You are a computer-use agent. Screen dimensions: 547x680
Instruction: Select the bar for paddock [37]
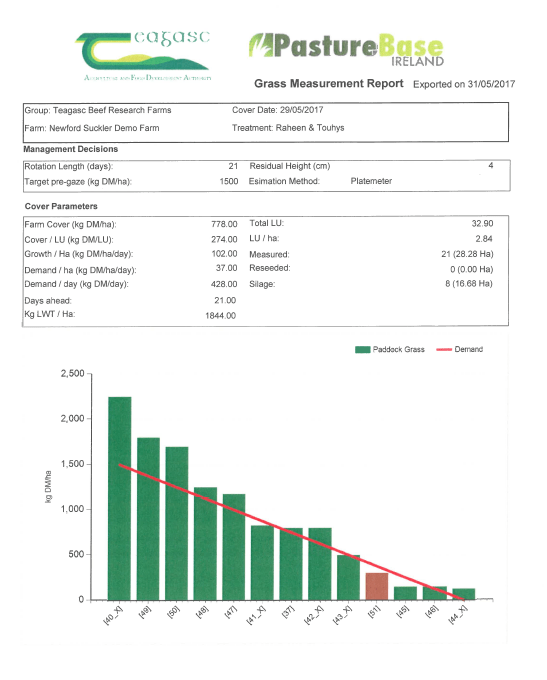point(291,564)
